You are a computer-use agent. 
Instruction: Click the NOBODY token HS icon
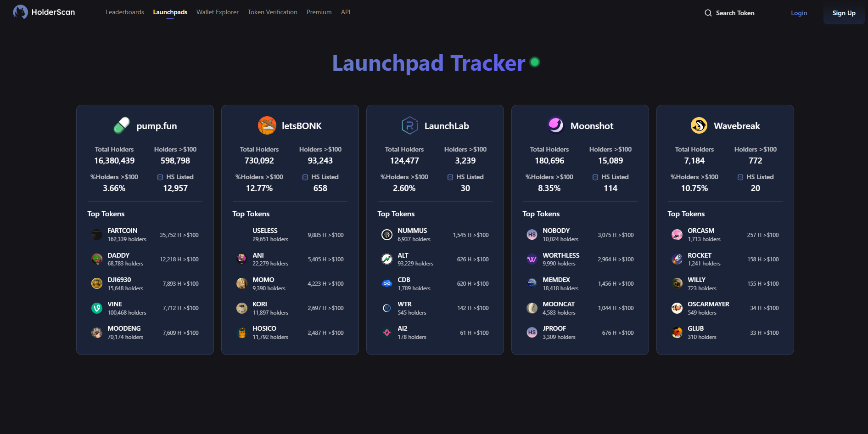click(532, 234)
